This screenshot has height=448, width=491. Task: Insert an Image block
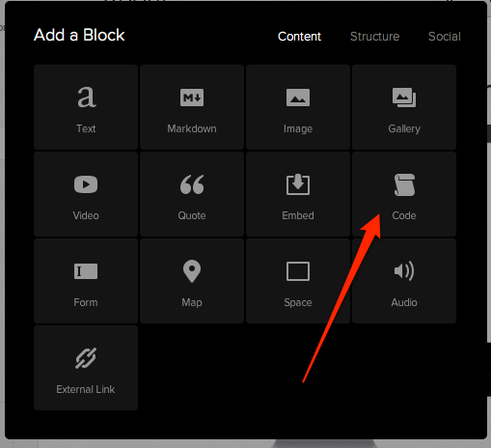tap(298, 107)
